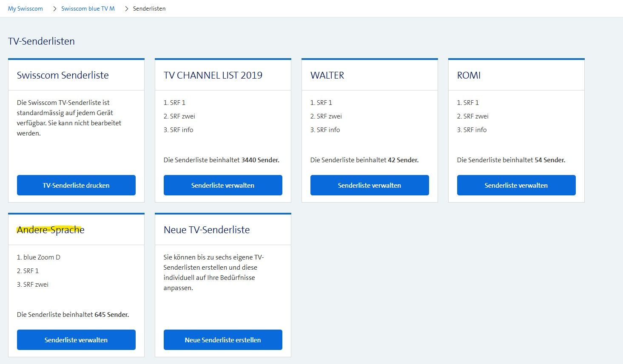The image size is (623, 364).
Task: Click '2. SRF 1' in Andere-Sprache card
Action: pos(28,271)
